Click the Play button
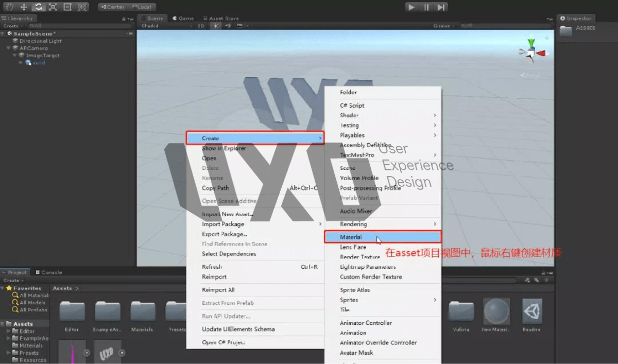 (411, 7)
